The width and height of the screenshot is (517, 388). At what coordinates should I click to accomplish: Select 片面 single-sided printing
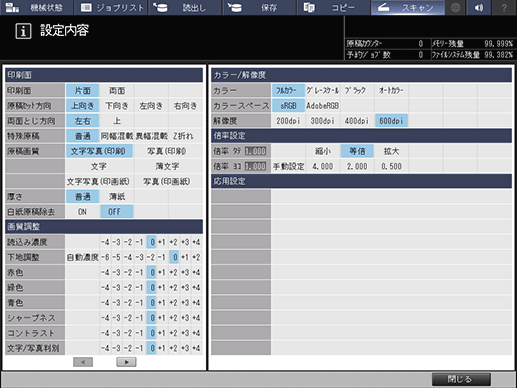click(82, 90)
